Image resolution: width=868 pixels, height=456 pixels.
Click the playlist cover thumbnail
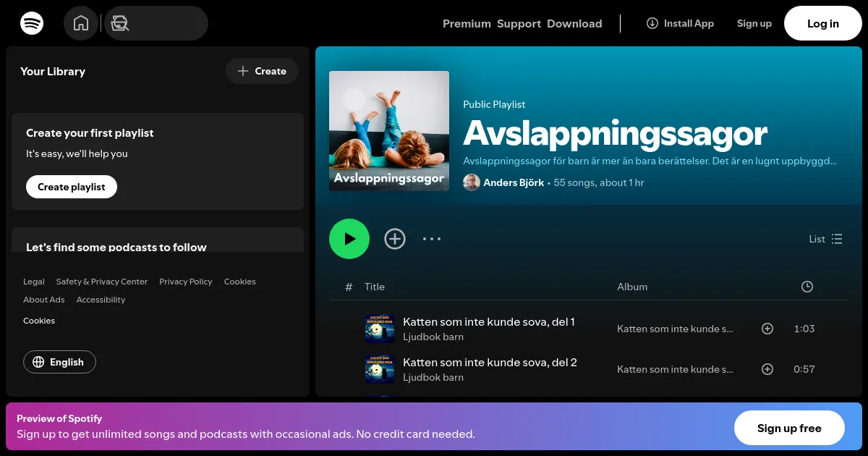tap(389, 131)
